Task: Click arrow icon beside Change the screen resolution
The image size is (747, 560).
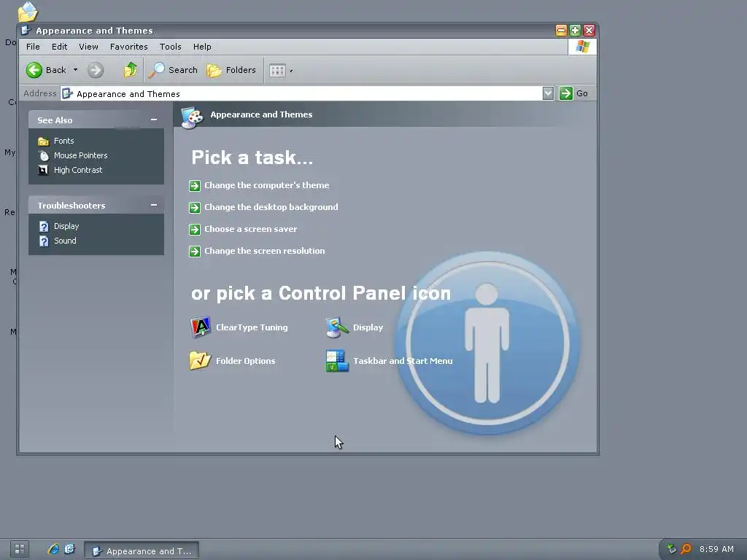Action: point(194,252)
